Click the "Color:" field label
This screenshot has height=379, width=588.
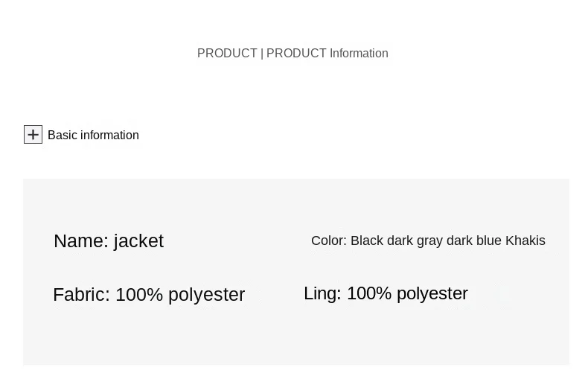pyautogui.click(x=329, y=241)
